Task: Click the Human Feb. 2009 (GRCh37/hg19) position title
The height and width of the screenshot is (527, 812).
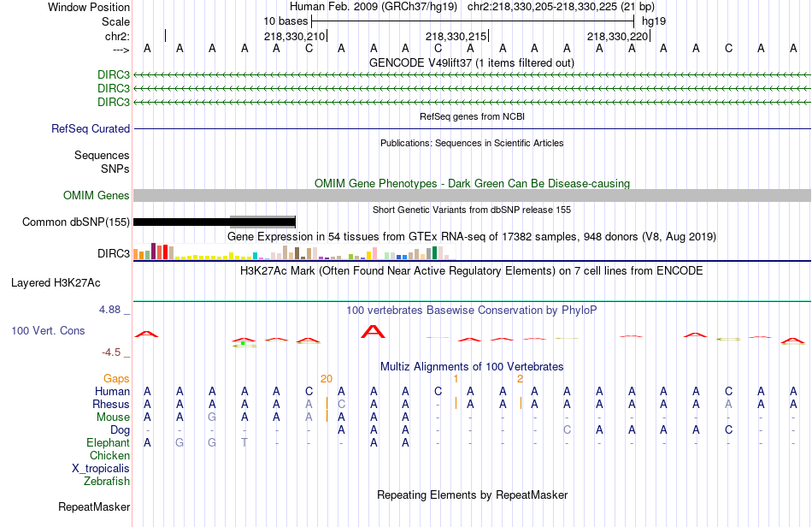Action: [x=374, y=7]
